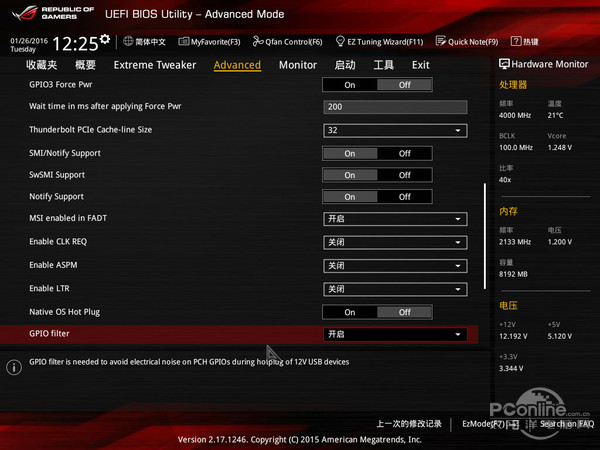The width and height of the screenshot is (600, 450).
Task: Edit wait time field showing 200
Action: pyautogui.click(x=395, y=107)
